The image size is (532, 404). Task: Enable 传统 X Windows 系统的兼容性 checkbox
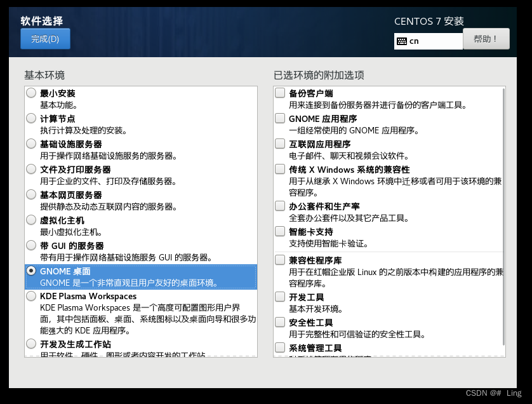pos(280,169)
